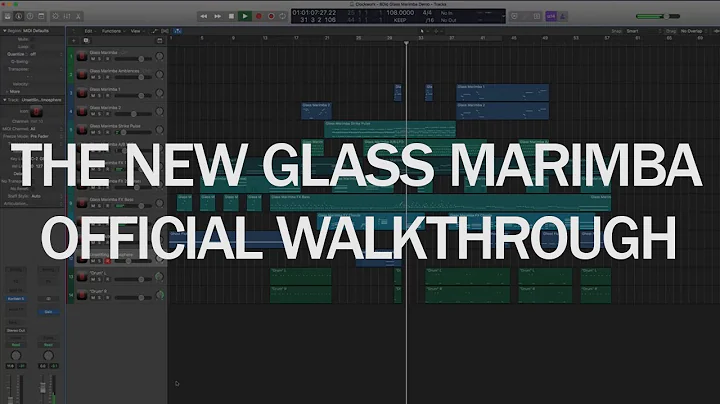The height and width of the screenshot is (404, 720).
Task: Click the Rewind transport button
Action: (203, 16)
